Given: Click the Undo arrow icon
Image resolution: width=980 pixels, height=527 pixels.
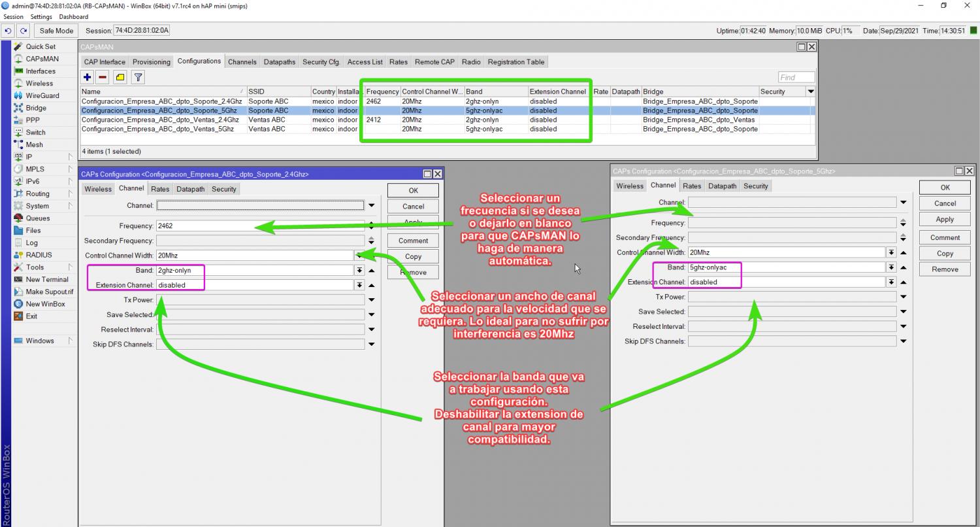Looking at the screenshot, I should (8, 31).
